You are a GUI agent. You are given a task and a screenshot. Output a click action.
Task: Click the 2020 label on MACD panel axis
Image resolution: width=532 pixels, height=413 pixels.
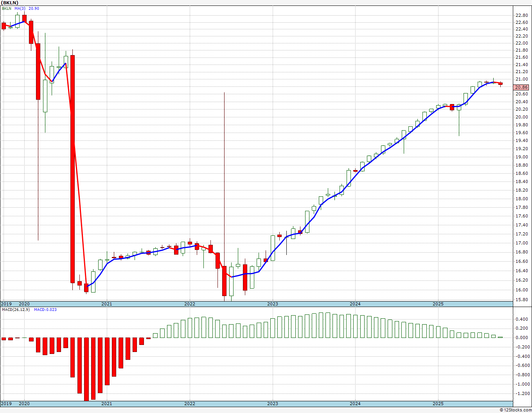pyautogui.click(x=24, y=404)
